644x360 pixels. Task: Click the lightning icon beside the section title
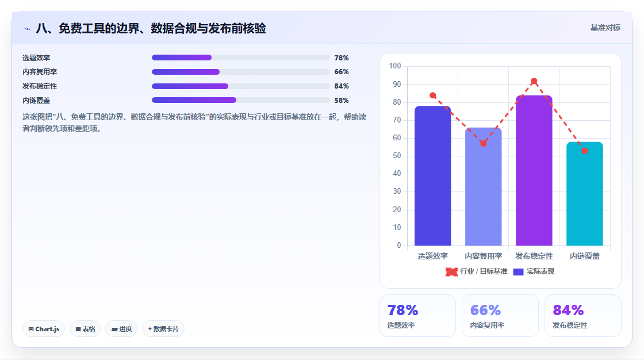(x=27, y=29)
